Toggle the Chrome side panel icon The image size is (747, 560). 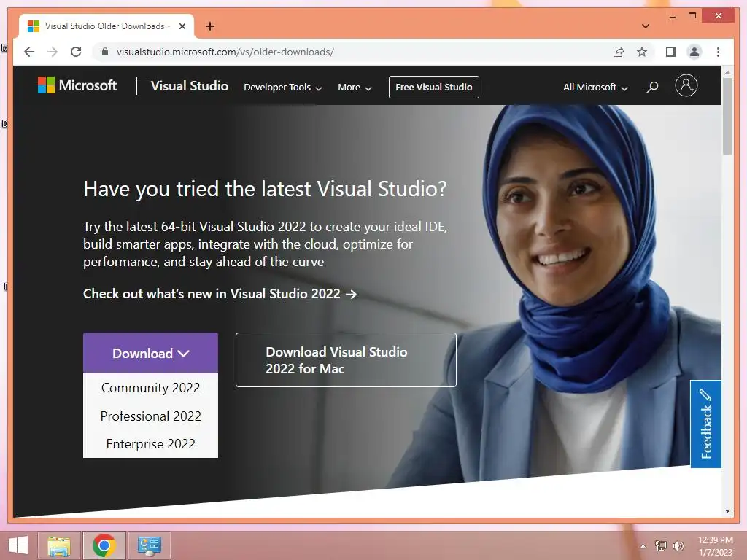tap(671, 52)
